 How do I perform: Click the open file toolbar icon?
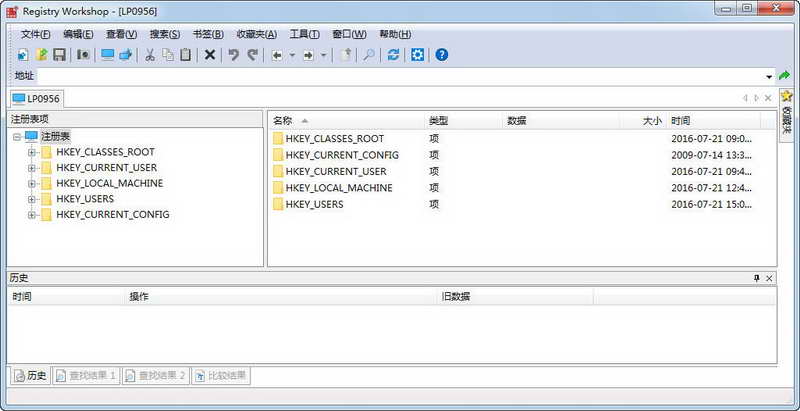tap(41, 55)
